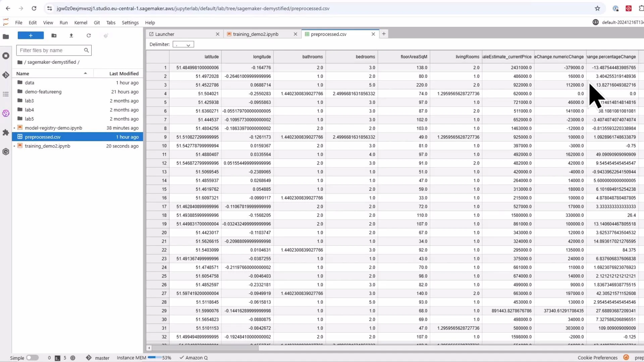Open the running terminals and kernels panel
Image resolution: width=644 pixels, height=362 pixels.
tap(6, 56)
